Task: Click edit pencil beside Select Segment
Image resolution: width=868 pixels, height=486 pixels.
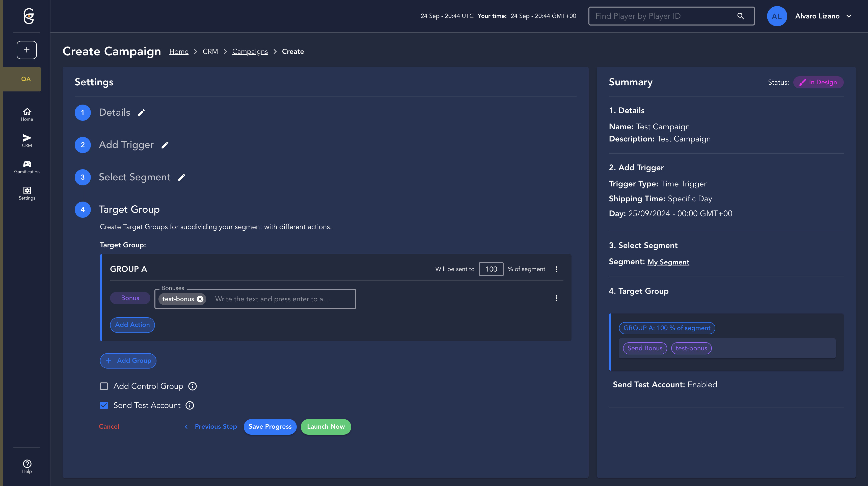Action: click(182, 177)
